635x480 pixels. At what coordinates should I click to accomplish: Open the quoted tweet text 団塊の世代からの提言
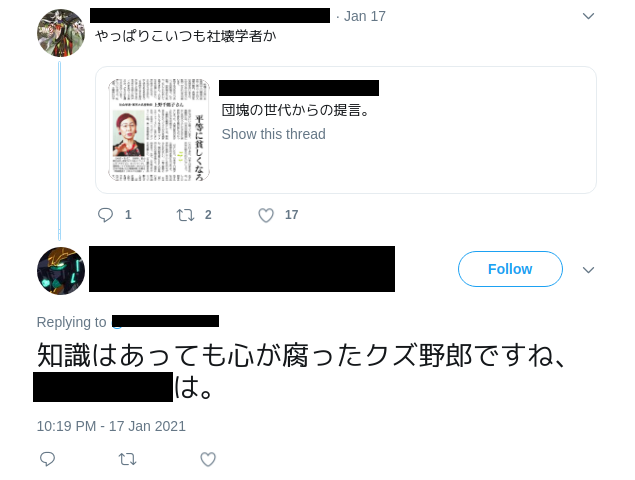pyautogui.click(x=295, y=110)
